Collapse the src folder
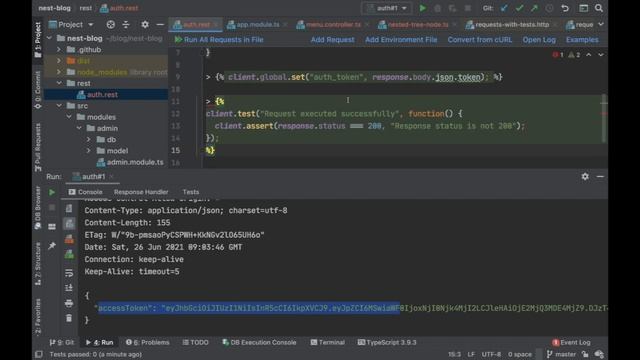 click(x=59, y=106)
